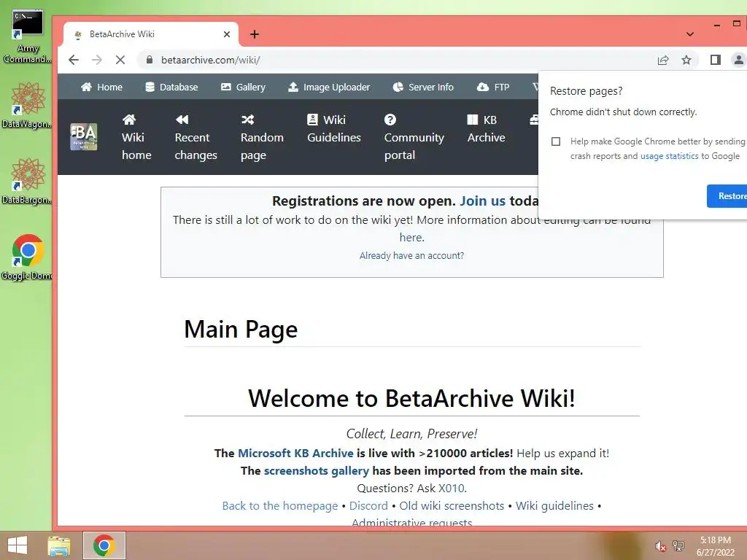This screenshot has height=560, width=747.
Task: Click the X010 link
Action: point(451,489)
